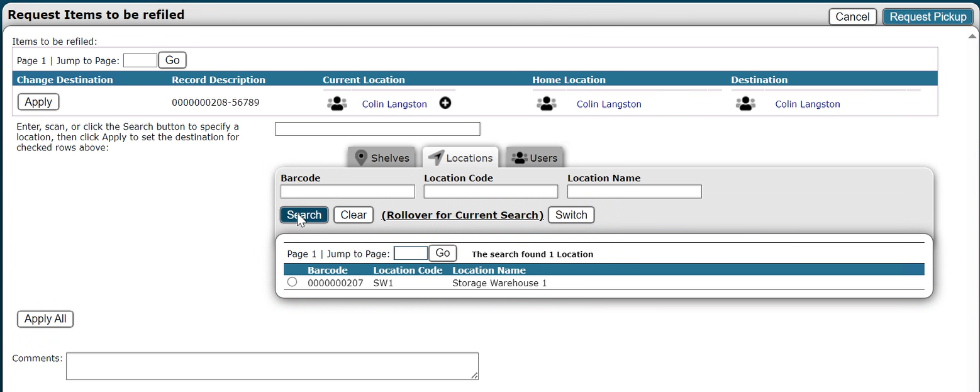Screen dimensions: 980x392
Task: Select the radio button for Storage Warehouse 1
Action: click(x=292, y=283)
